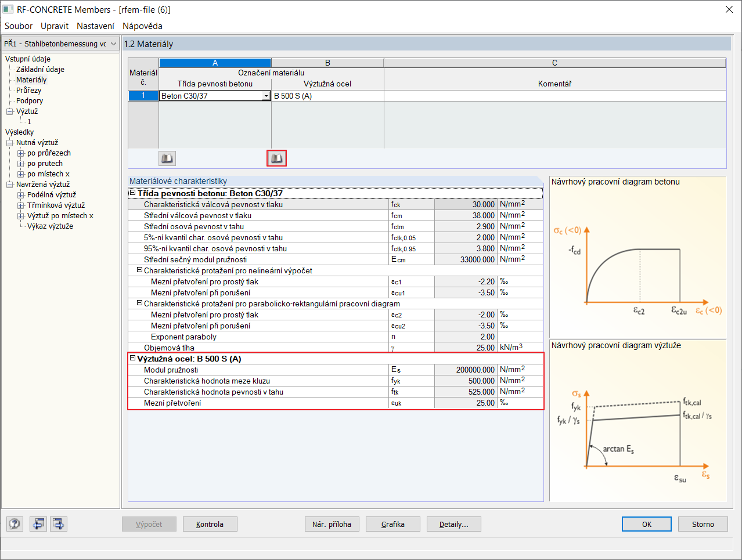This screenshot has width=742, height=560.
Task: Click ftk value 525.000
Action: click(x=466, y=392)
